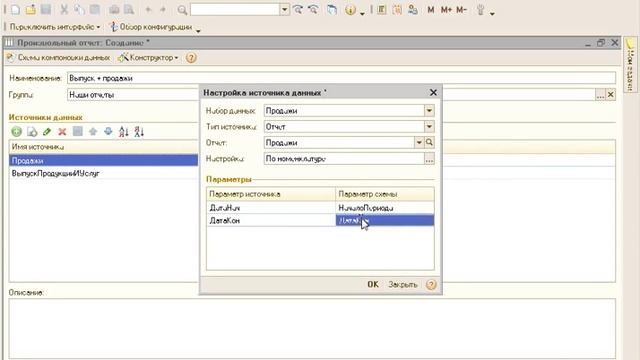Click the Cut scissors icon
Image resolution: width=640 pixels, height=360 pixels.
click(64, 9)
